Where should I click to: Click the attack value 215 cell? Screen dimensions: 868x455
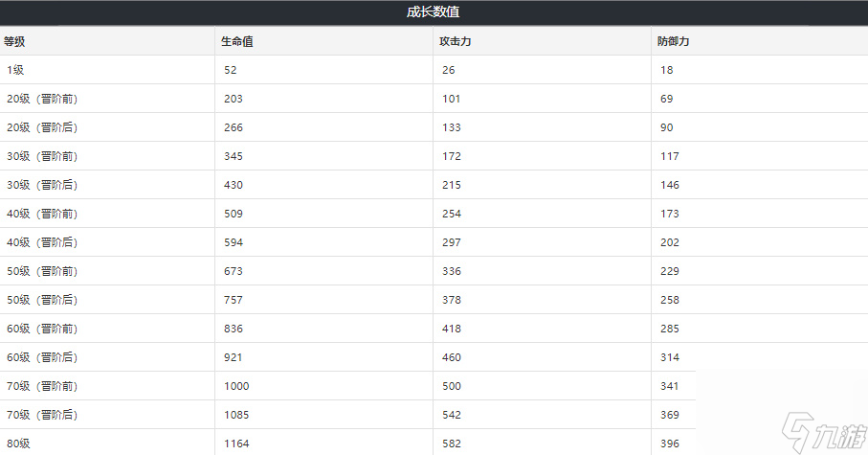click(450, 185)
